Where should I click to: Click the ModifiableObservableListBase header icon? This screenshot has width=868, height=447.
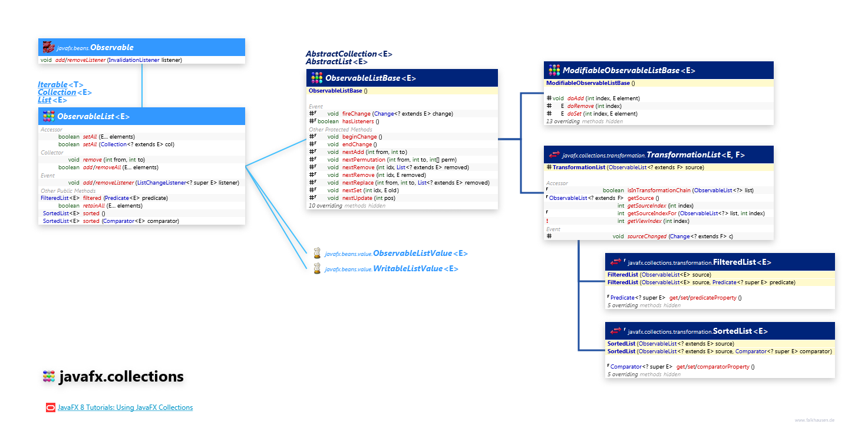[554, 70]
